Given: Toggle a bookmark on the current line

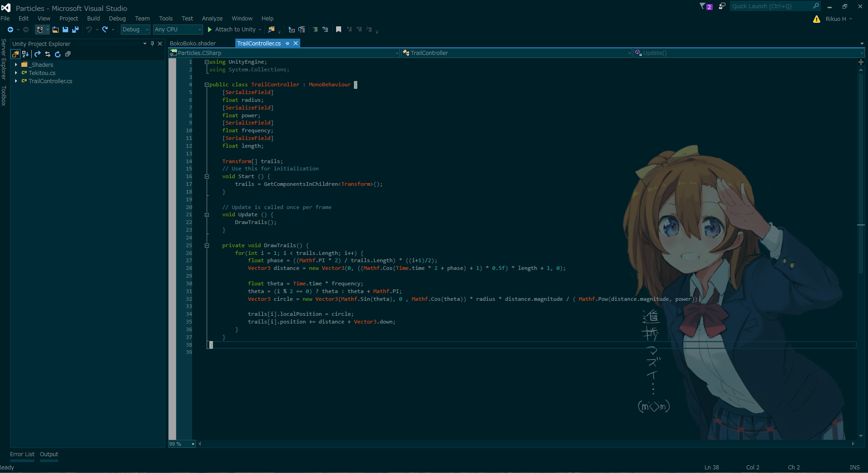Looking at the screenshot, I should coord(339,29).
